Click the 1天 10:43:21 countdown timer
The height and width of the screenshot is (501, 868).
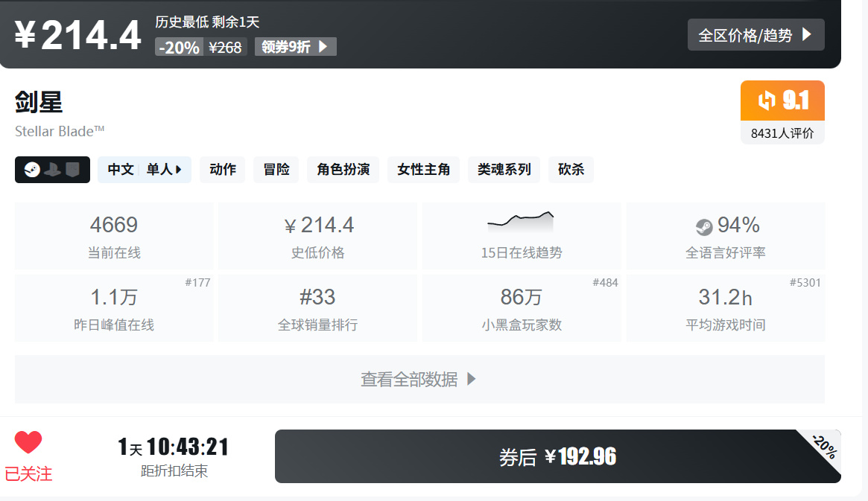click(174, 447)
